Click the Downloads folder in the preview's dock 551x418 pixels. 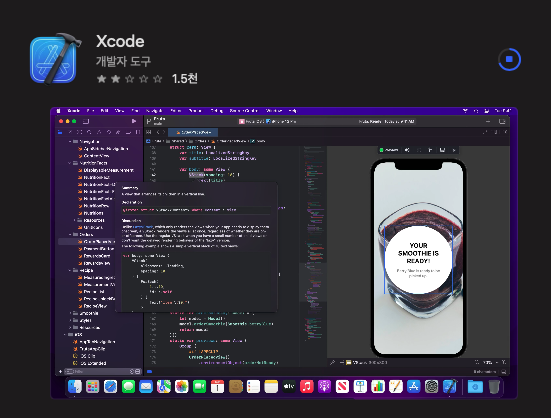[x=475, y=387]
